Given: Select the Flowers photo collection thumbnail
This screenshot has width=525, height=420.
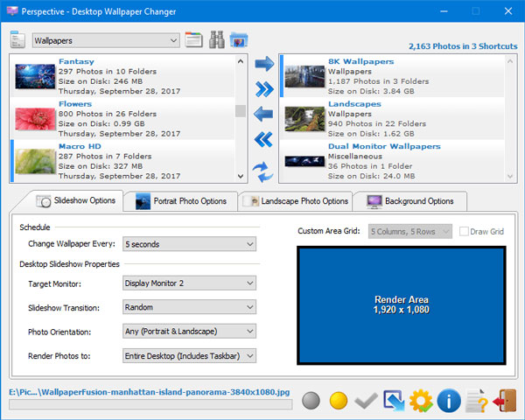Looking at the screenshot, I should [36, 118].
